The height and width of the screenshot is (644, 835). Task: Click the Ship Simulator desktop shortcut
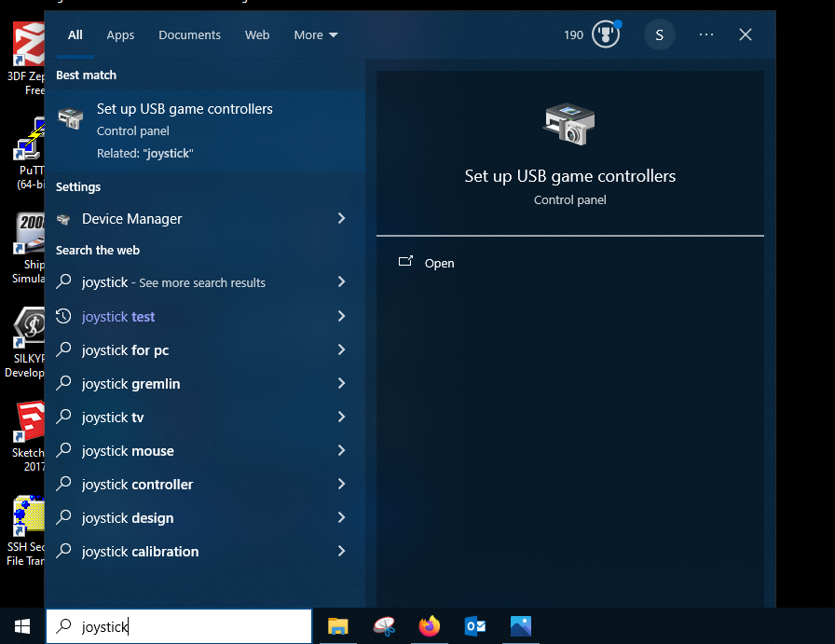pyautogui.click(x=28, y=248)
